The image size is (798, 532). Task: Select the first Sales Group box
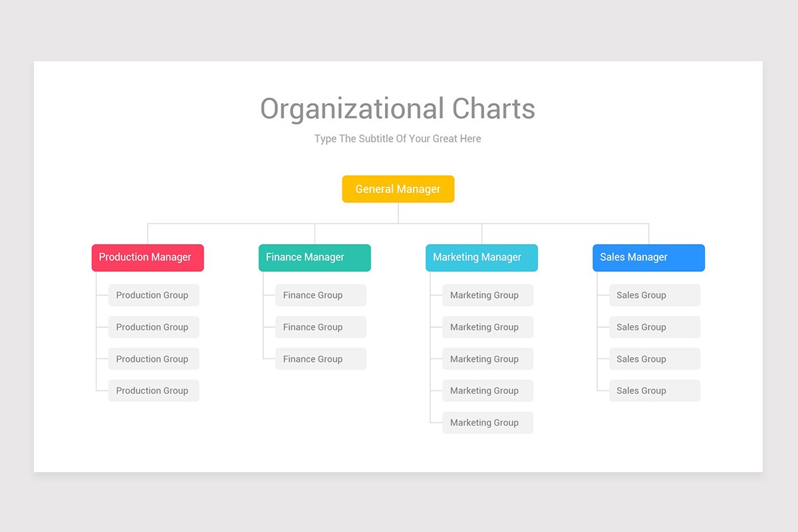coord(654,295)
